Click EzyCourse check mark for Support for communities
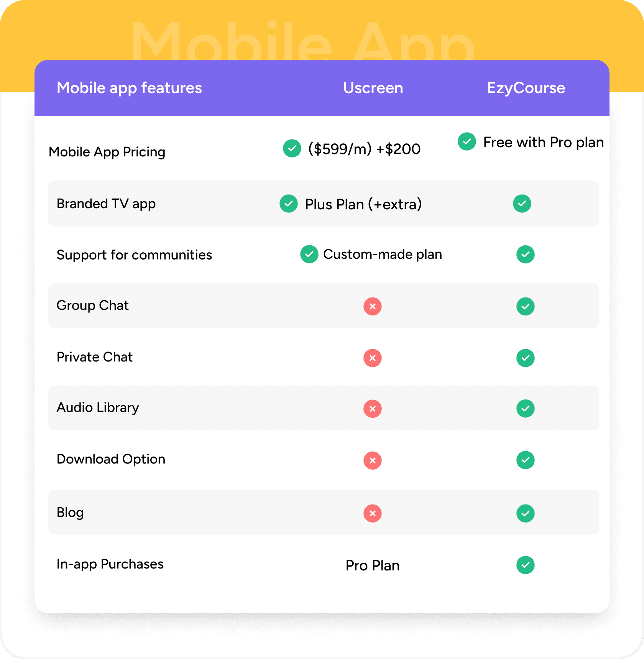Image resolution: width=644 pixels, height=659 pixels. click(526, 254)
